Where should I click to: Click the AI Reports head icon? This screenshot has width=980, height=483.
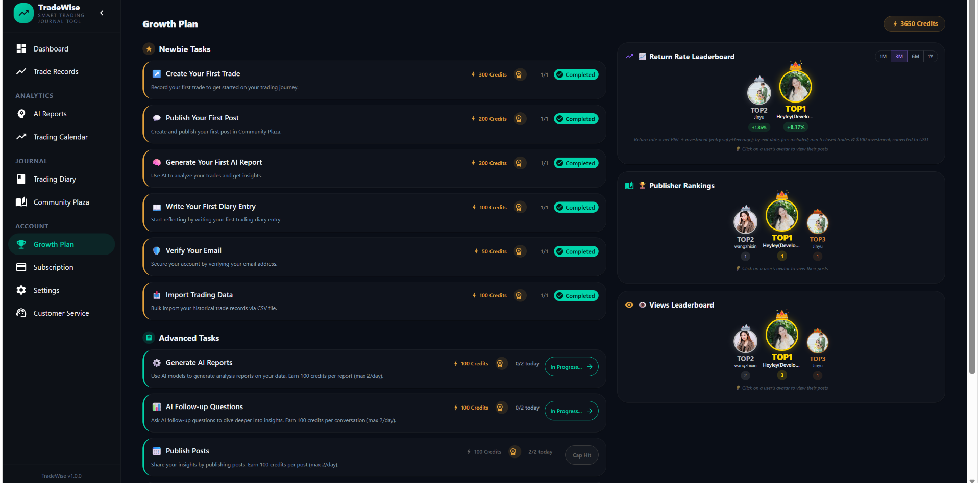point(21,114)
